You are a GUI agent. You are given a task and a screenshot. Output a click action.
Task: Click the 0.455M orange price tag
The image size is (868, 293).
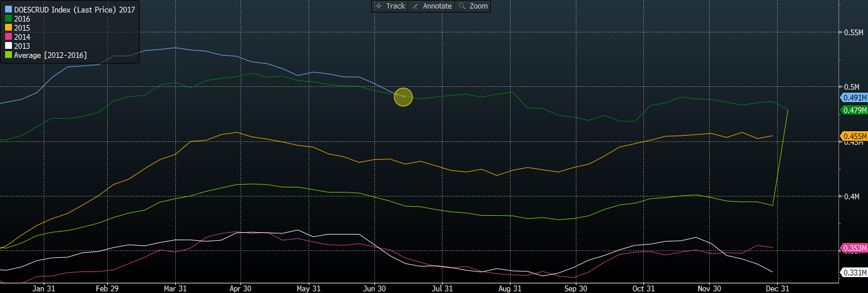(854, 136)
